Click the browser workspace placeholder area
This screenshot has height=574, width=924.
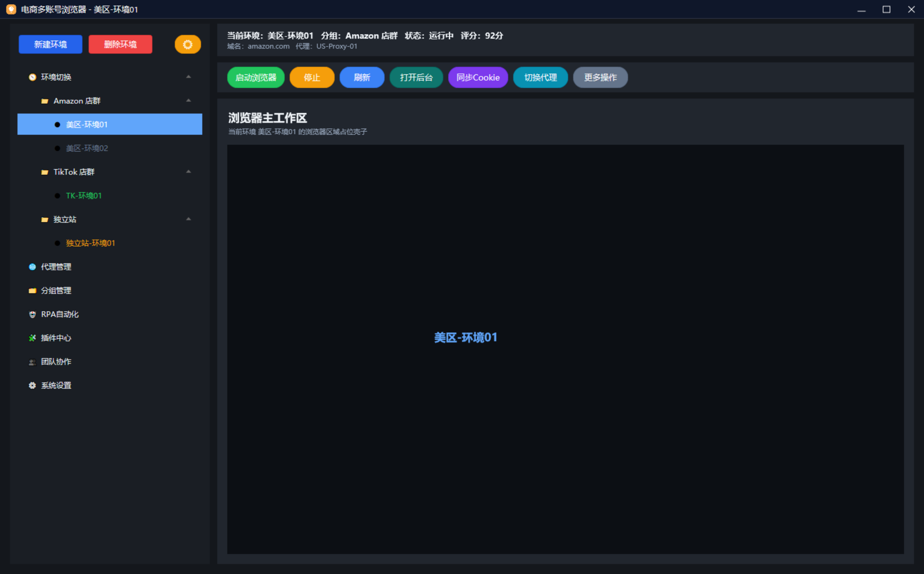pos(565,349)
